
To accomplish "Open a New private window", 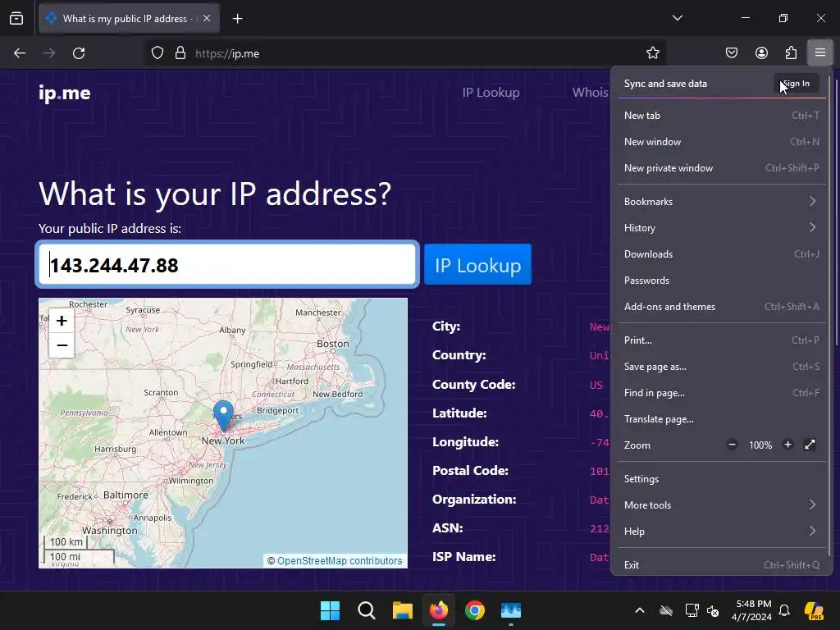I will (x=721, y=167).
